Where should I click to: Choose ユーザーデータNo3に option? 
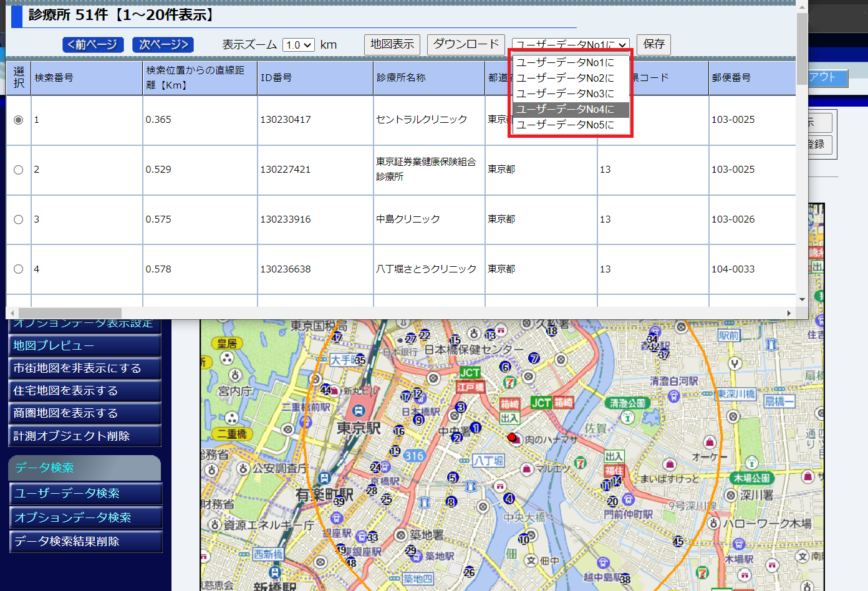571,94
